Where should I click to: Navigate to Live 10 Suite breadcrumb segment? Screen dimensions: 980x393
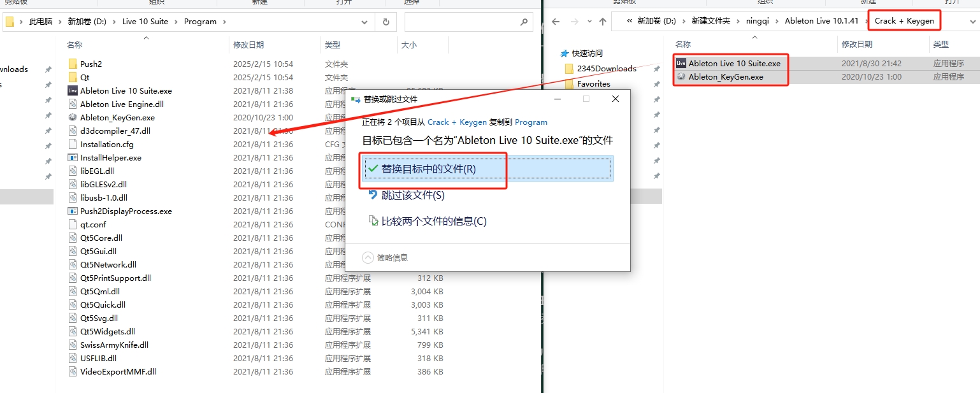145,22
